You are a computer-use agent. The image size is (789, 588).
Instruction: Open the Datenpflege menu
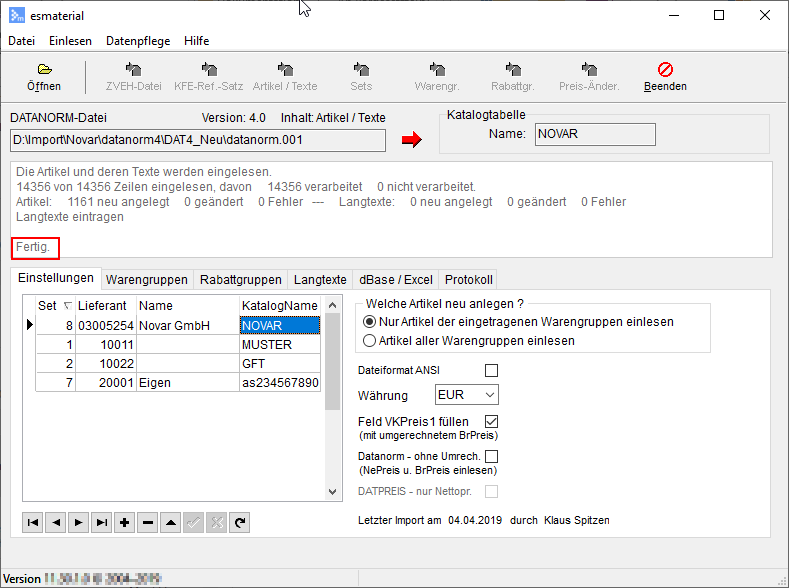tap(137, 41)
